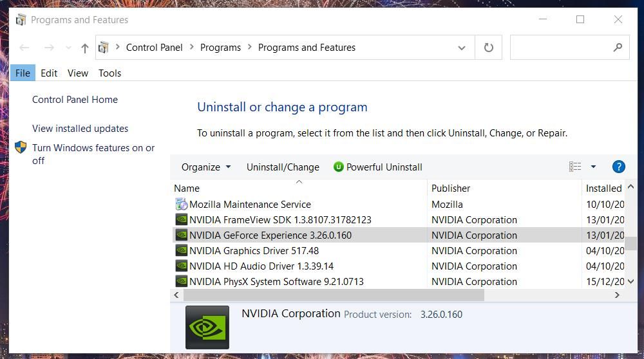Go to Control Panel Home

point(75,100)
